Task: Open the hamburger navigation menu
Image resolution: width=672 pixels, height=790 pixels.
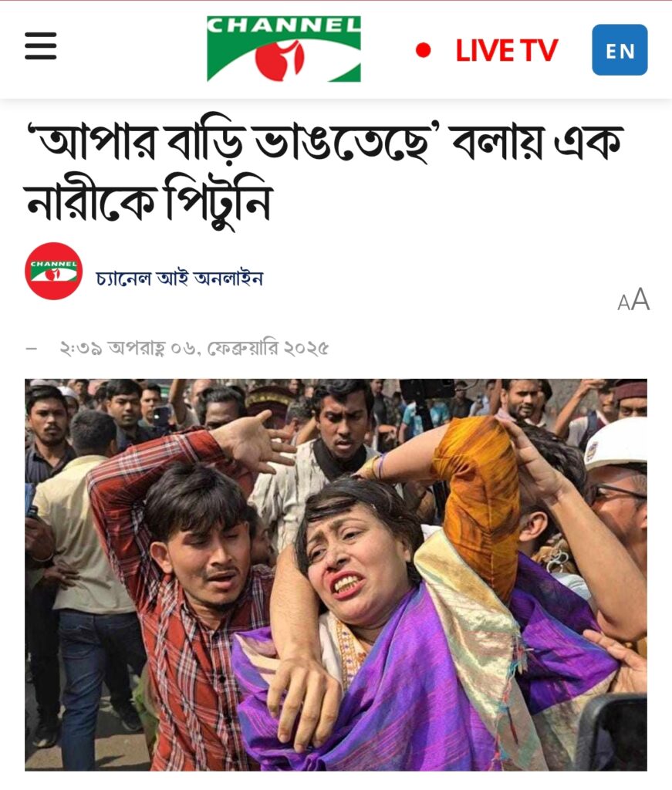Action: click(x=41, y=46)
